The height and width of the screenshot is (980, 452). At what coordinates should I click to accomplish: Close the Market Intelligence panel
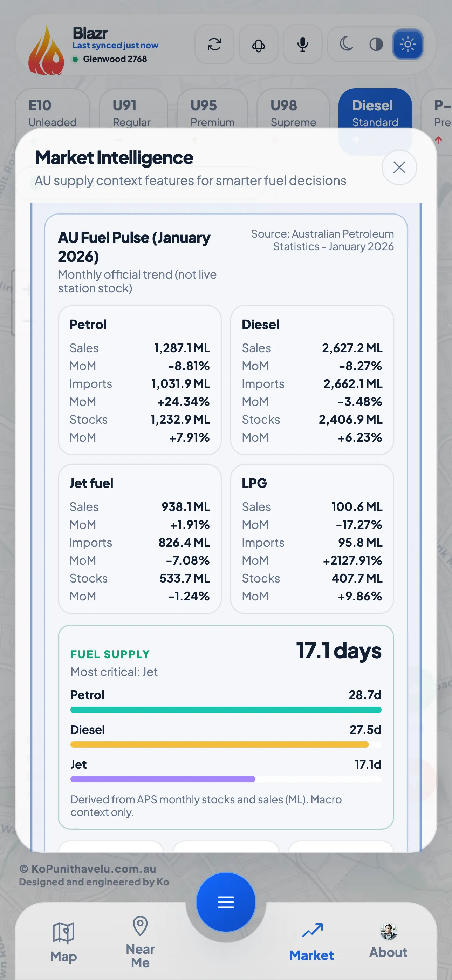point(399,168)
